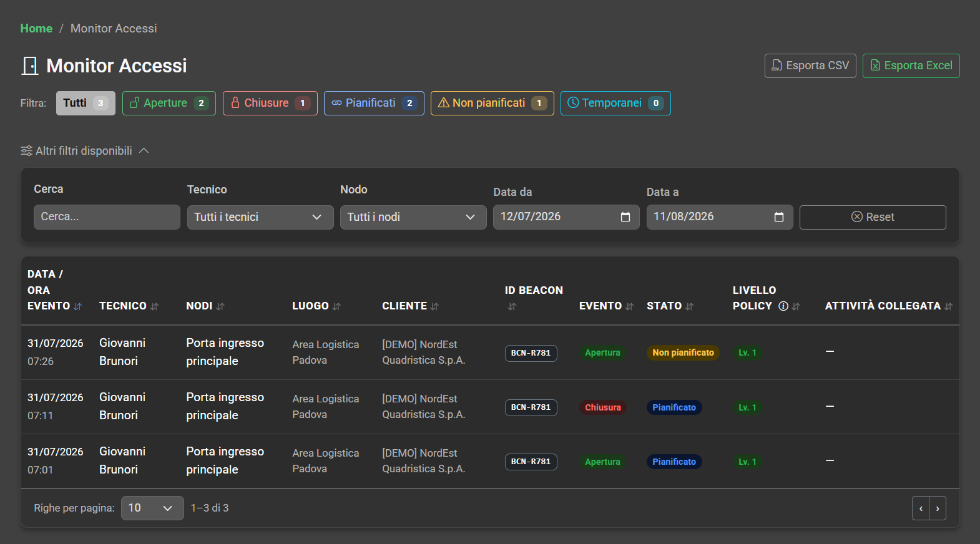This screenshot has width=980, height=544.
Task: Click Monitor Accessi breadcrumb text
Action: pyautogui.click(x=114, y=28)
